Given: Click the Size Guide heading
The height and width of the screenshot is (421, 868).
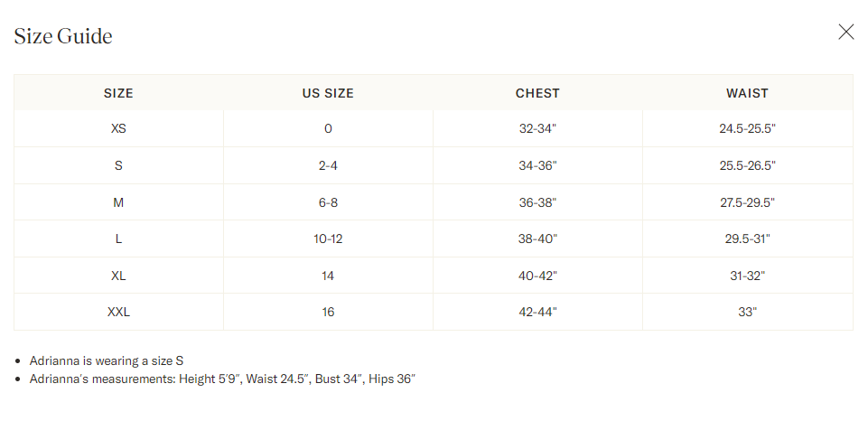Looking at the screenshot, I should coord(63,36).
